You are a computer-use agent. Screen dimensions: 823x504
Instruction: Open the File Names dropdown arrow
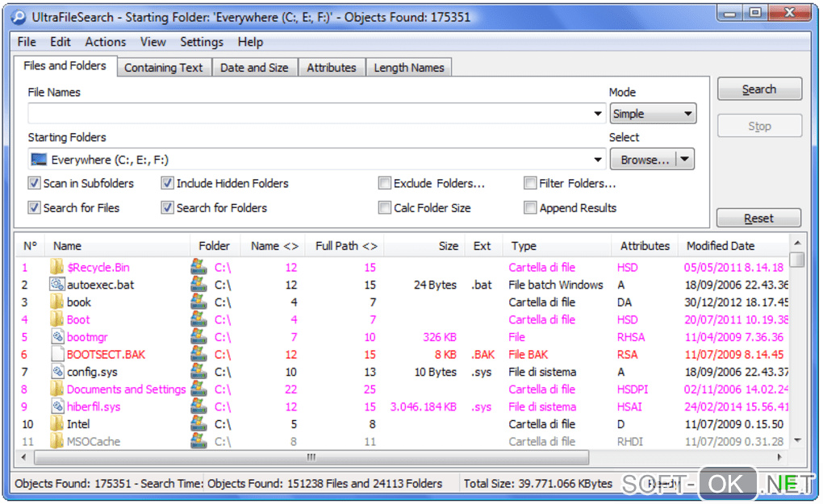[597, 113]
